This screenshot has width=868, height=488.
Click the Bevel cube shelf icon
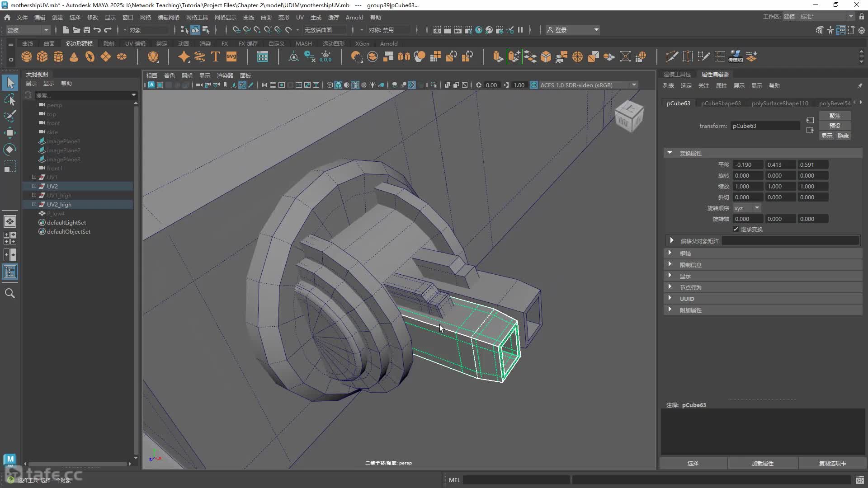point(546,57)
